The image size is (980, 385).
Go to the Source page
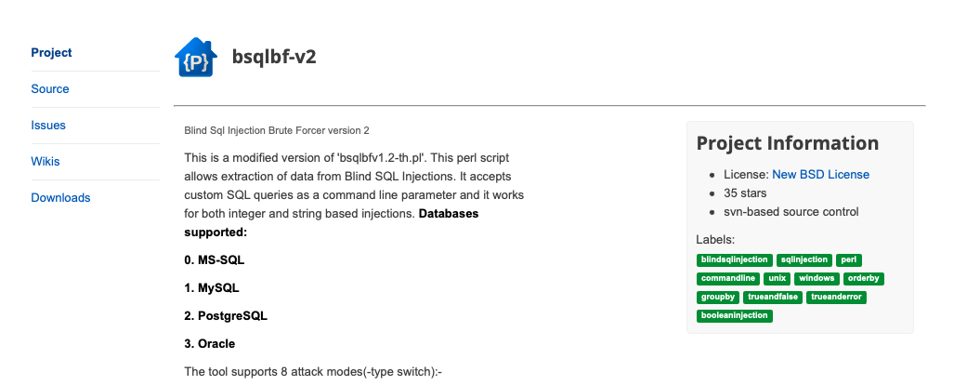(x=50, y=89)
